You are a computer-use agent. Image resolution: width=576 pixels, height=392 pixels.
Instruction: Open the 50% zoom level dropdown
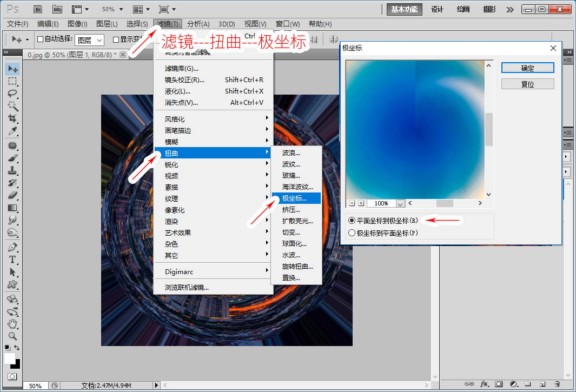(121, 10)
